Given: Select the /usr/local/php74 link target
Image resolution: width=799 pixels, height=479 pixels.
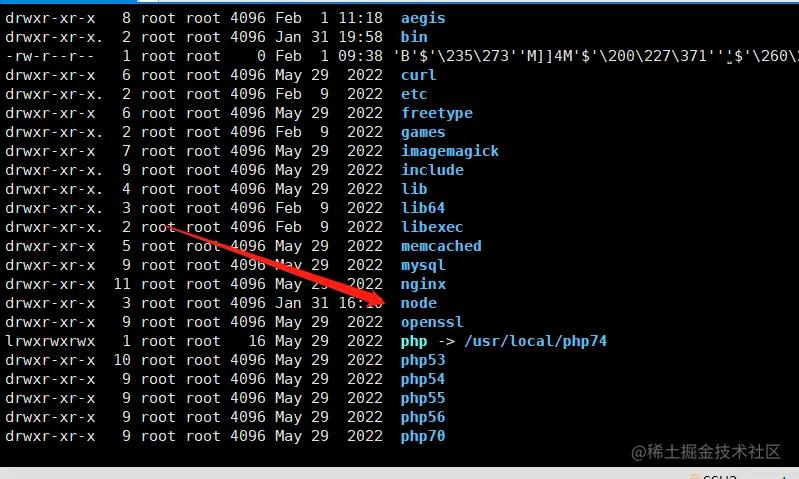Looking at the screenshot, I should pyautogui.click(x=536, y=341).
